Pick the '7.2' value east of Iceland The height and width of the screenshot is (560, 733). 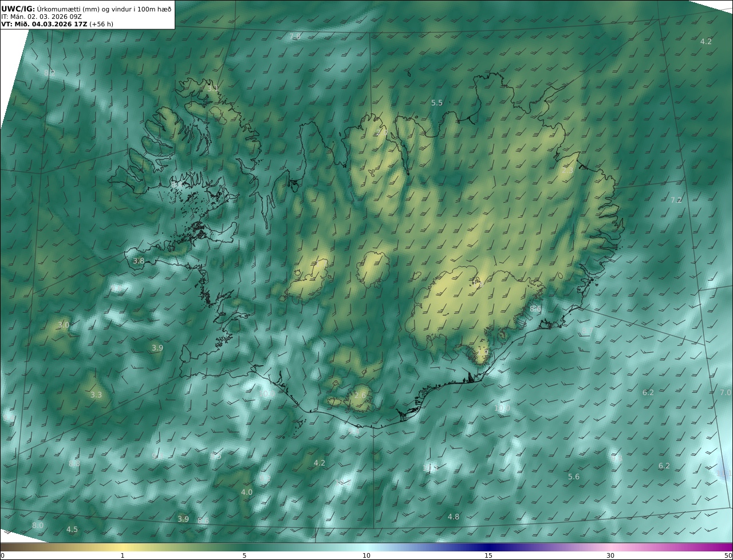(676, 200)
